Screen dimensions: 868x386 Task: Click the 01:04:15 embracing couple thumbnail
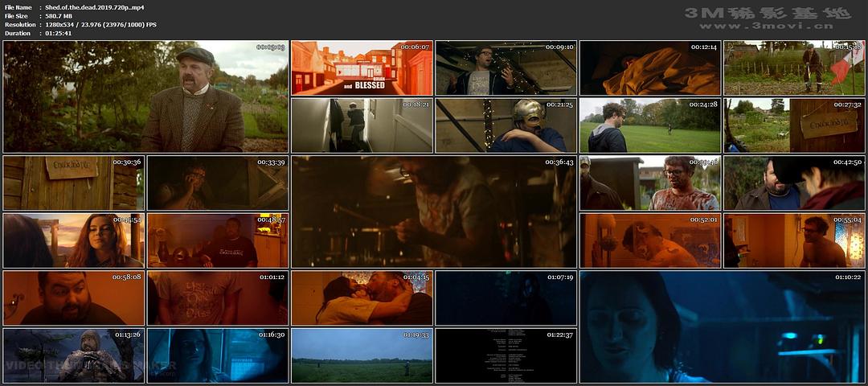(362, 298)
